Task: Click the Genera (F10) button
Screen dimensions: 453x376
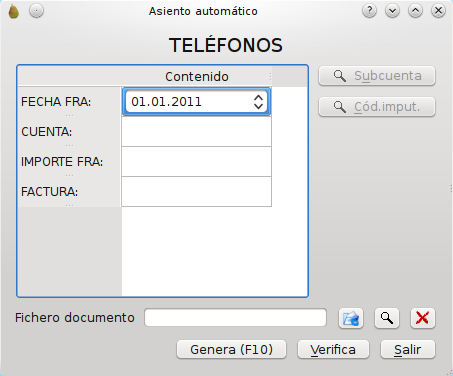Action: click(231, 349)
